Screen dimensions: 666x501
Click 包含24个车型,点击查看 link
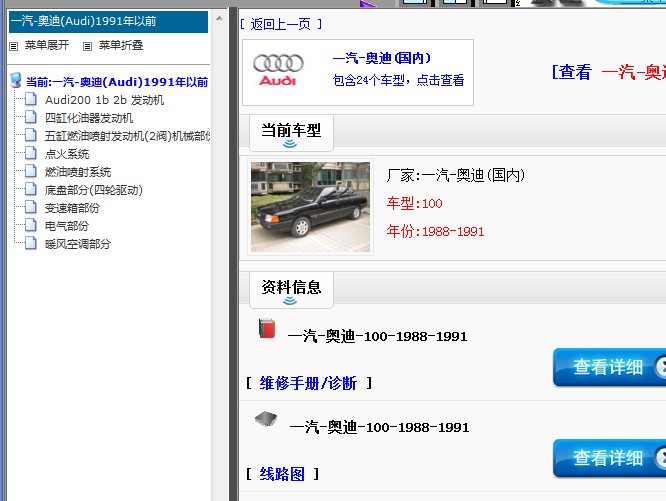[398, 80]
